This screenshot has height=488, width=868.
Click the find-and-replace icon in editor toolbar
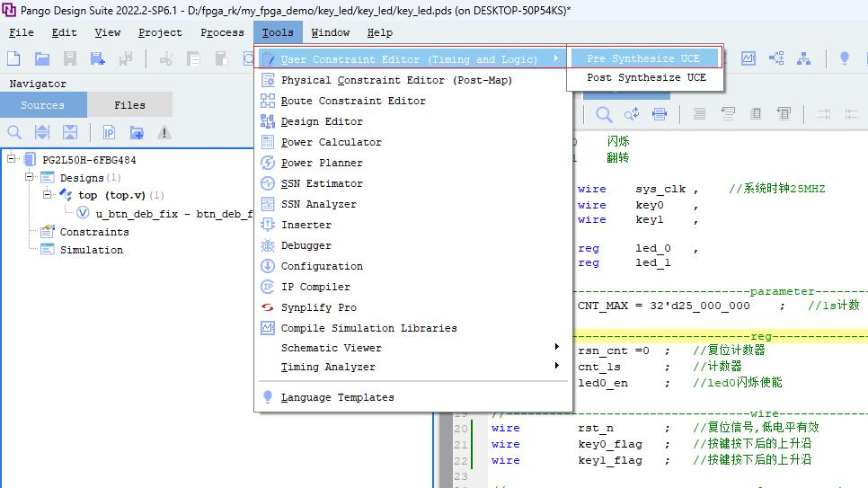(632, 114)
